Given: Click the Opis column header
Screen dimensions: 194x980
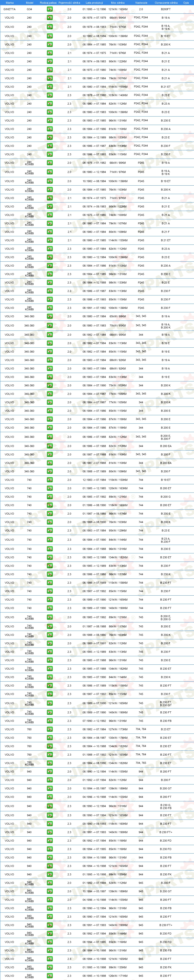Looking at the screenshot, I should [x=186, y=3].
